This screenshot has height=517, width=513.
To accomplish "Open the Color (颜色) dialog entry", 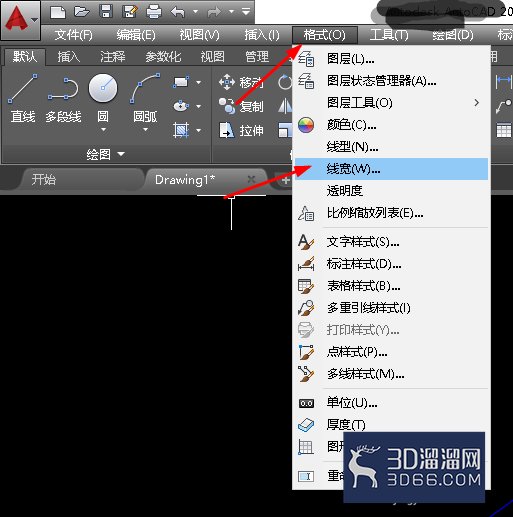I will click(391, 125).
